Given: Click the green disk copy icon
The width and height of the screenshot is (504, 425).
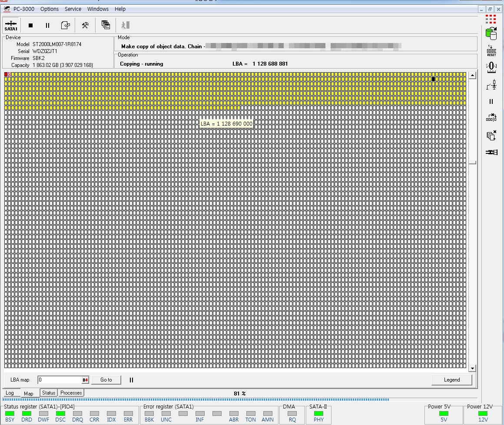Looking at the screenshot, I should coord(491,33).
